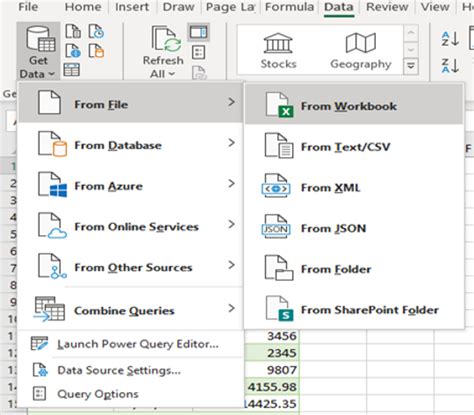The image size is (474, 415).
Task: Expand the From File submenu arrow
Action: point(232,102)
